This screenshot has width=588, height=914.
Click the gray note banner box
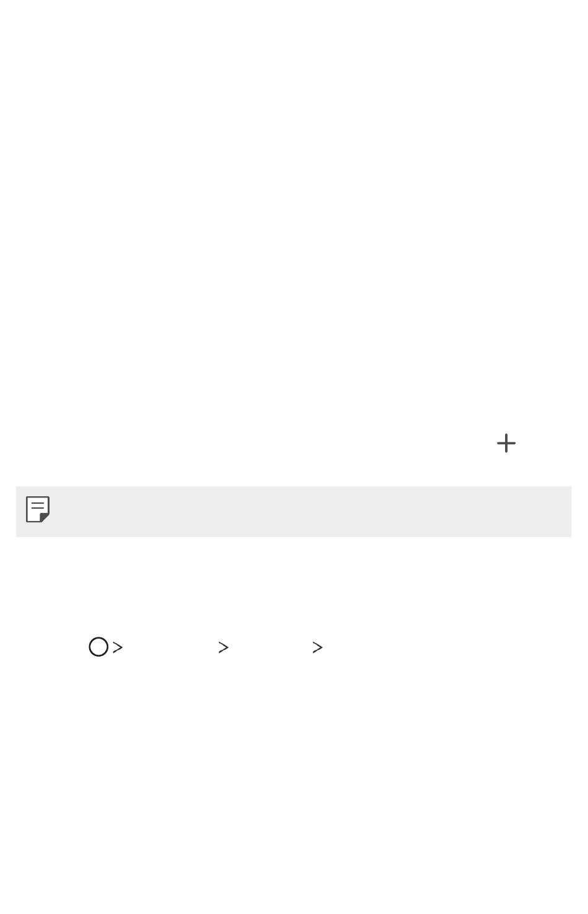(293, 512)
